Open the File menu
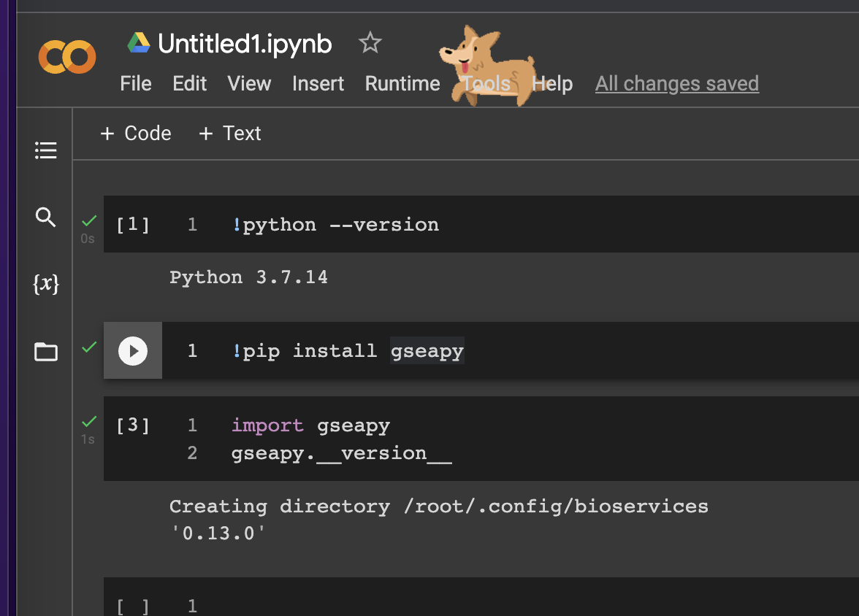 pos(136,83)
